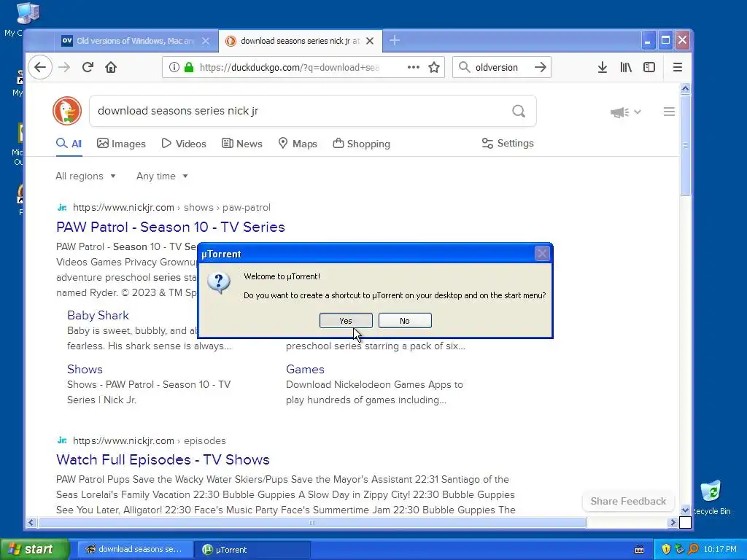The image size is (747, 560).
Task: Close the Old versions tab
Action: pyautogui.click(x=205, y=41)
